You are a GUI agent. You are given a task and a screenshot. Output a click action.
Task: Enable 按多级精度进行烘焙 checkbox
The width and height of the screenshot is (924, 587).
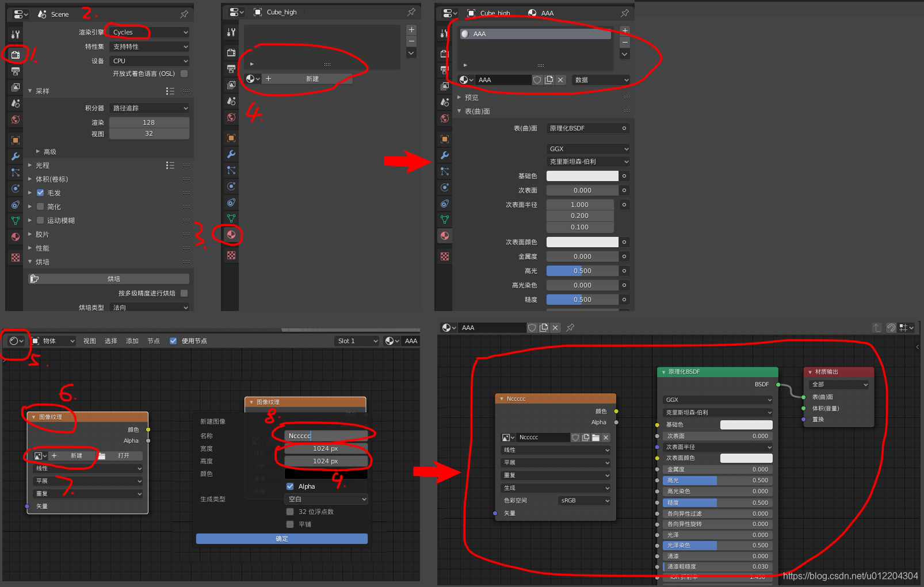click(184, 293)
